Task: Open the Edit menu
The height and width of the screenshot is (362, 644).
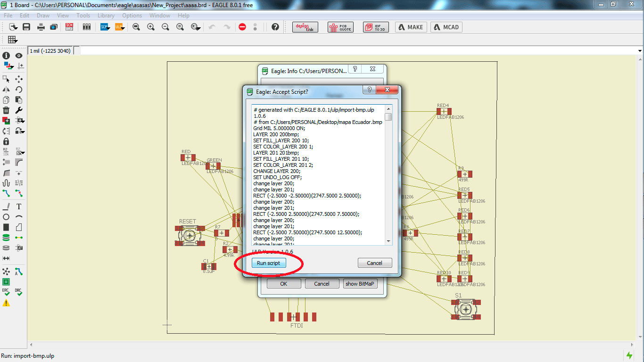Action: click(x=25, y=16)
